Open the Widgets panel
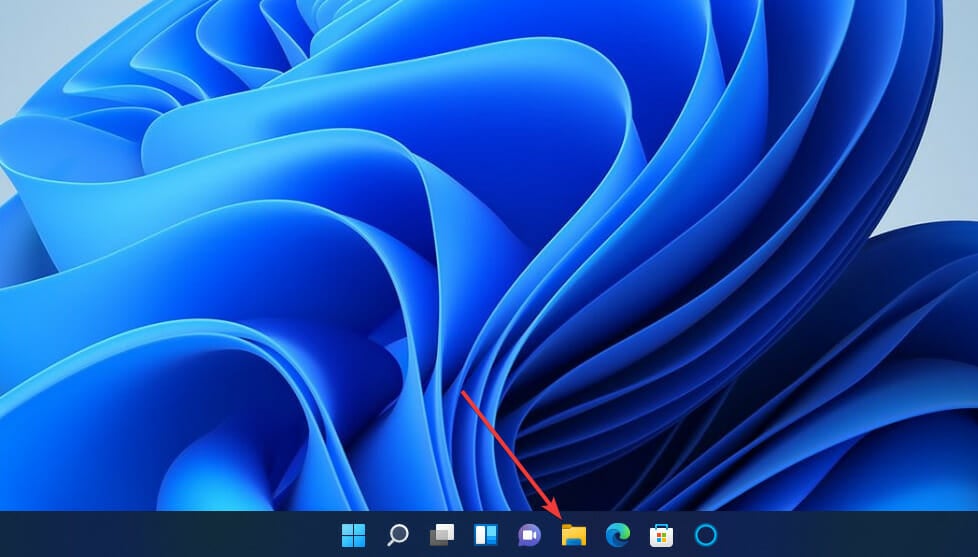Screen dimensions: 978x557 point(485,535)
